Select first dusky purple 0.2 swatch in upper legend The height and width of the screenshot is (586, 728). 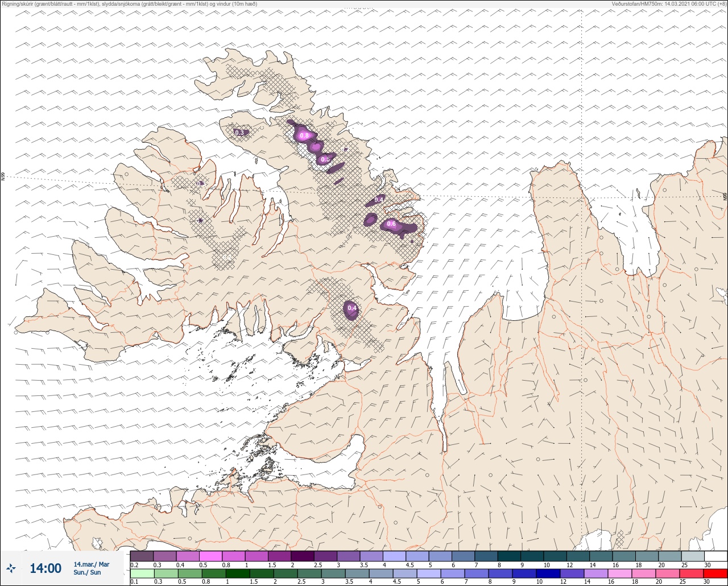pos(142,556)
